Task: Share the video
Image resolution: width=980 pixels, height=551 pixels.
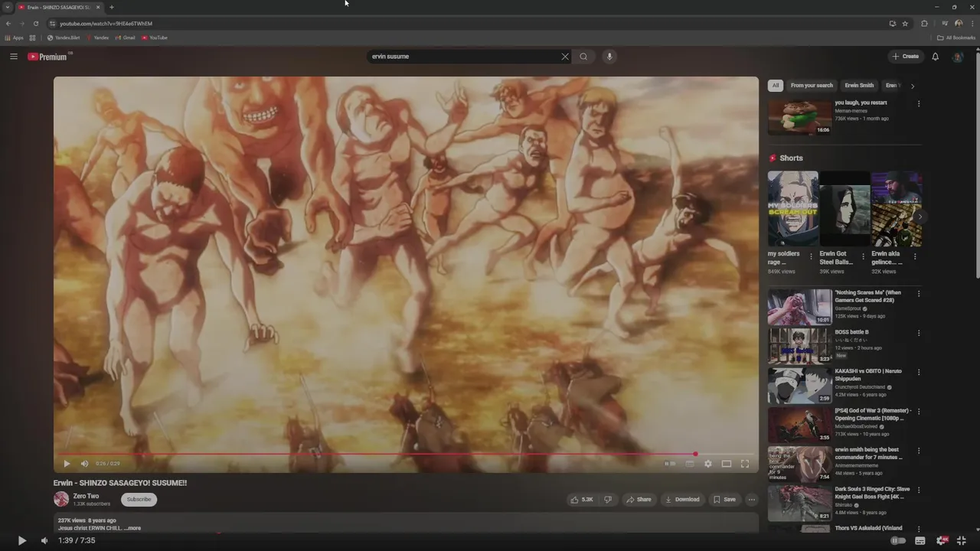Action: click(x=639, y=500)
